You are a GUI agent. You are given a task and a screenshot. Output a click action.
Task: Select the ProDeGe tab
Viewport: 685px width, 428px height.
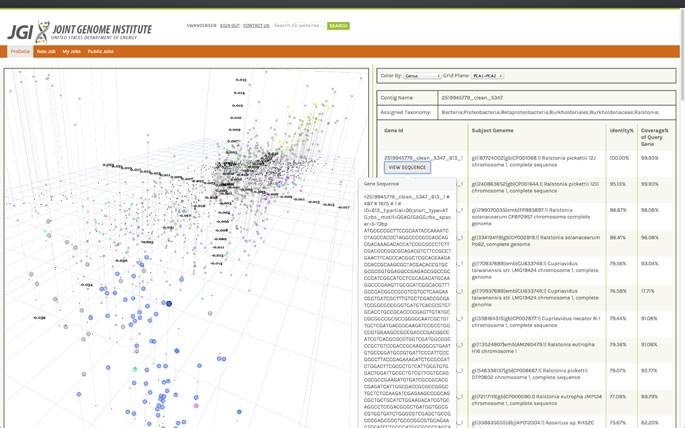20,52
